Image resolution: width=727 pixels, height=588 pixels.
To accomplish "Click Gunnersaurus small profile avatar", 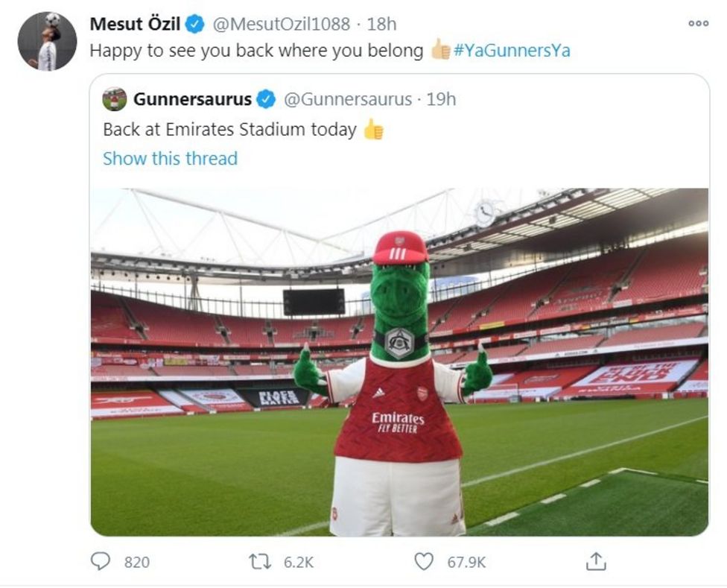I will click(115, 99).
